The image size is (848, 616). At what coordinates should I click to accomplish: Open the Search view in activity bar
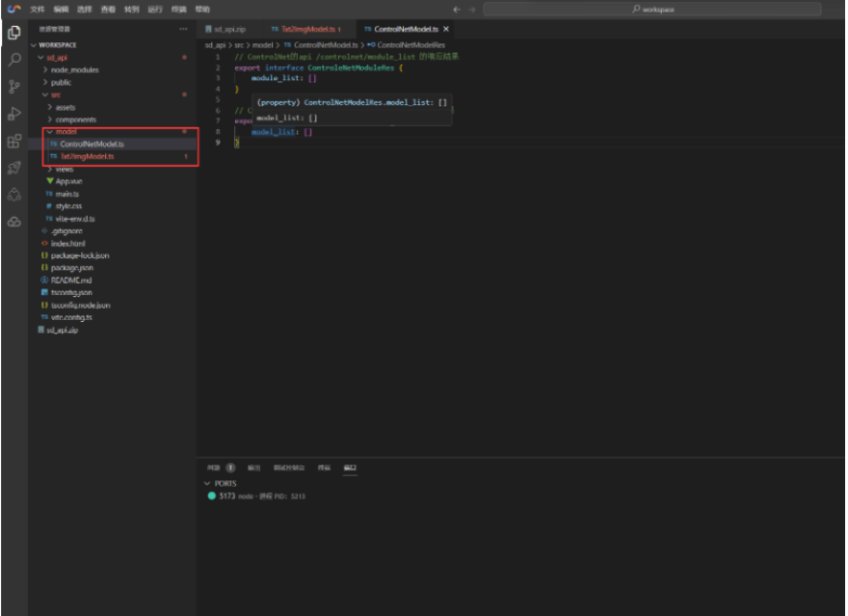pos(14,59)
